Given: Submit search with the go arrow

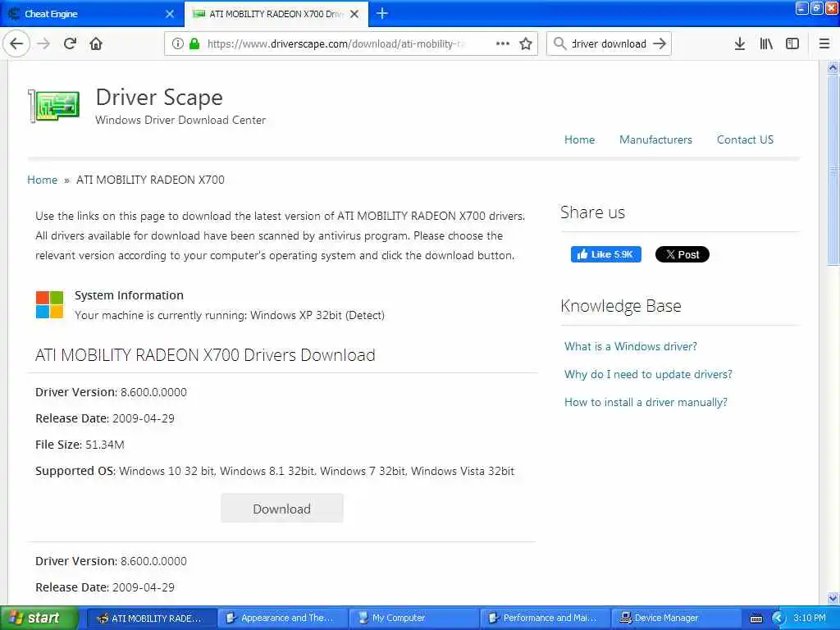Looking at the screenshot, I should [x=660, y=43].
